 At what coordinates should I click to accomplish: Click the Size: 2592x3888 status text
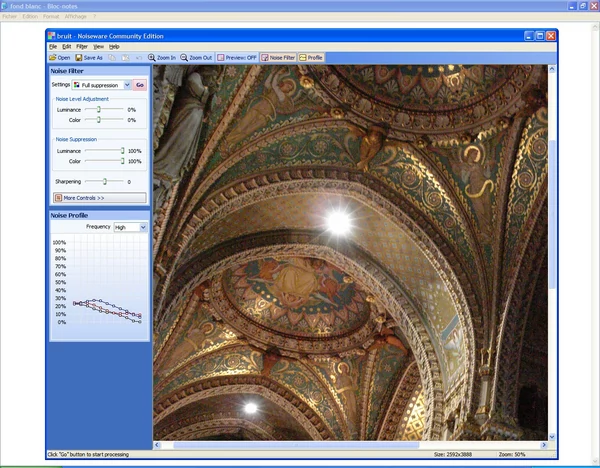453,455
